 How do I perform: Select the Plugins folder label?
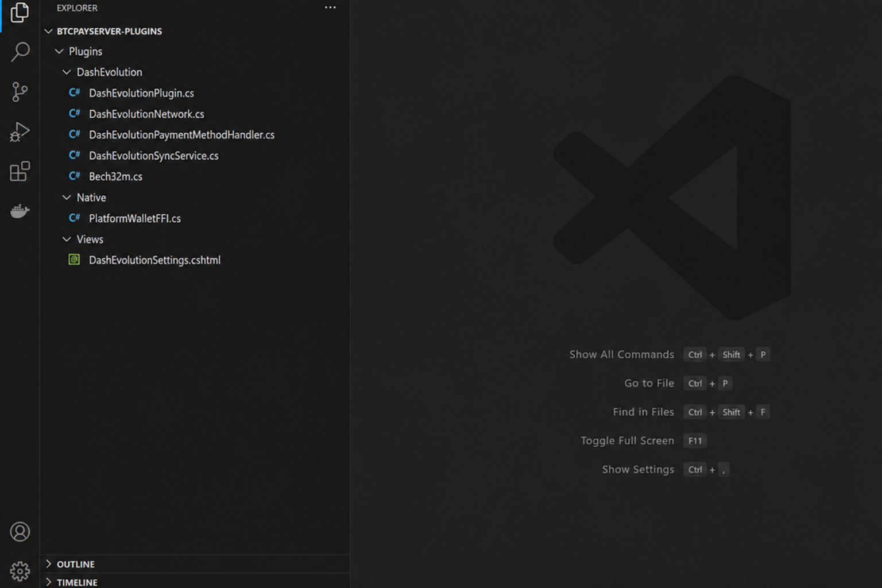[86, 51]
